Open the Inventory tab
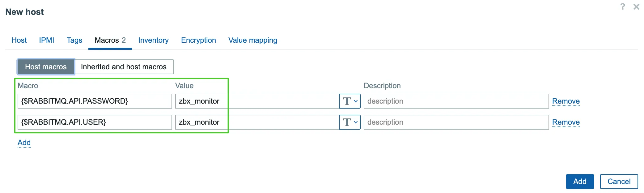Image resolution: width=644 pixels, height=193 pixels. coord(153,40)
